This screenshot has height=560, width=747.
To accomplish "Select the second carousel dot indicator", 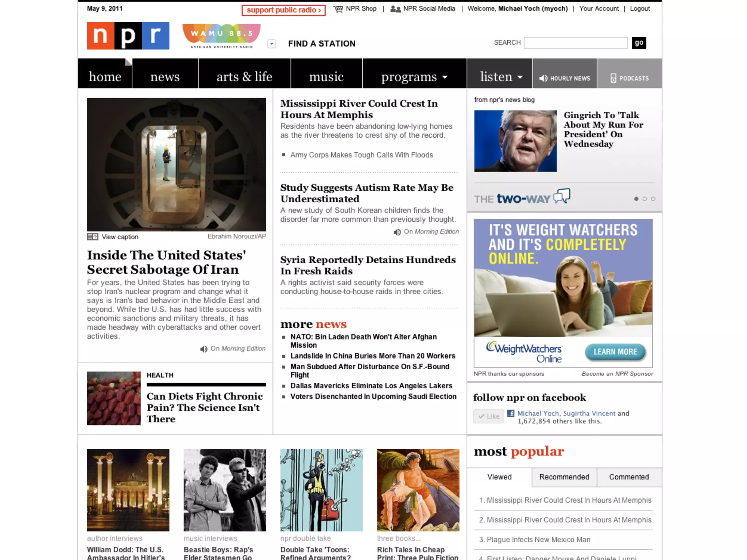I will 645,199.
